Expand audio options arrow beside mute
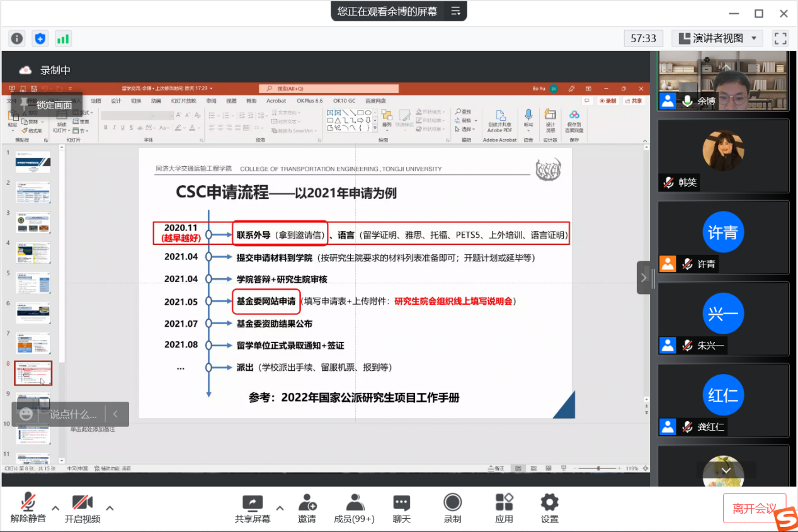 55,508
